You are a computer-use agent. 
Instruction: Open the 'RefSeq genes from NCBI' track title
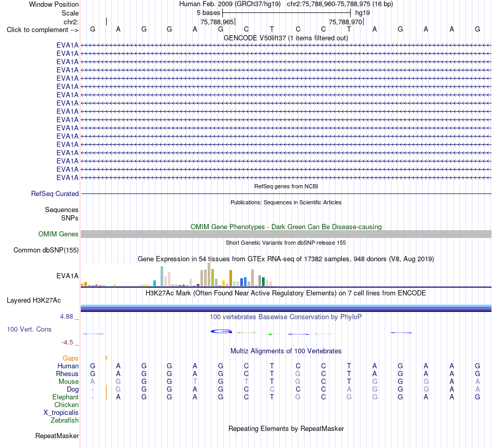tap(286, 186)
